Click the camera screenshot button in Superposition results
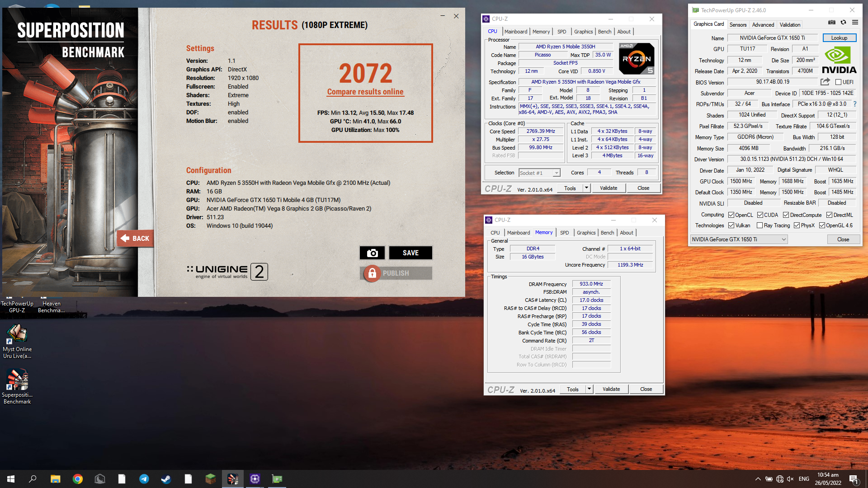Screen dimensions: 868x488 click(372, 253)
